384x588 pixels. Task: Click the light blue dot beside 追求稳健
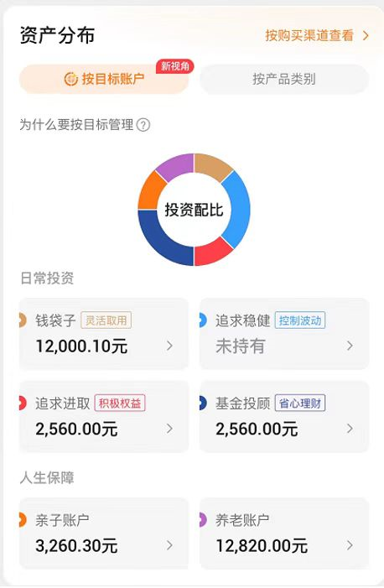(203, 320)
